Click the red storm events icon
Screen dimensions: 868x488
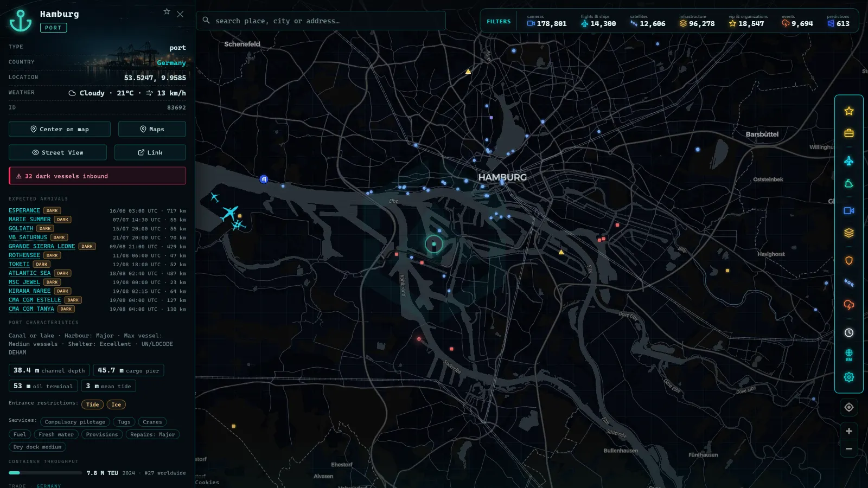pos(849,305)
